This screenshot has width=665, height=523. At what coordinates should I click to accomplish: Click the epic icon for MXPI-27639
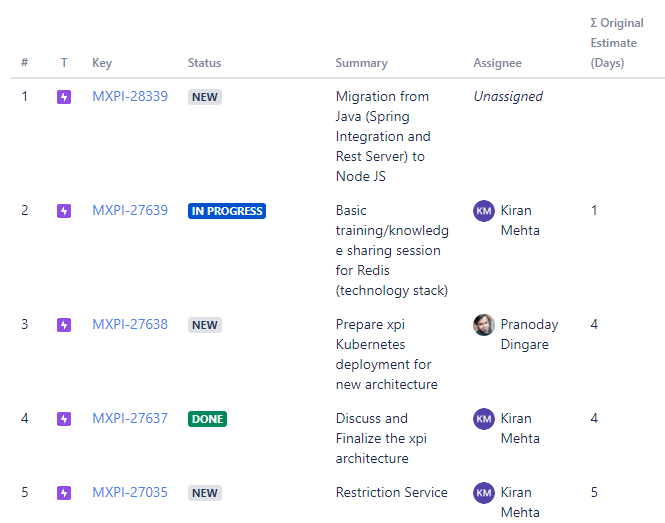pos(64,211)
